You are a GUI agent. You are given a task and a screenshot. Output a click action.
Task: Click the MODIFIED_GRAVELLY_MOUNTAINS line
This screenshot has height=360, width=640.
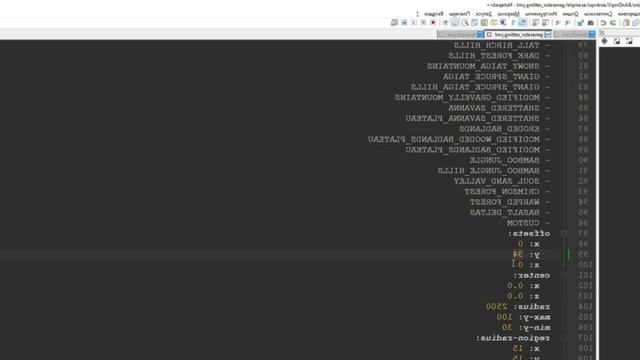(x=473, y=98)
